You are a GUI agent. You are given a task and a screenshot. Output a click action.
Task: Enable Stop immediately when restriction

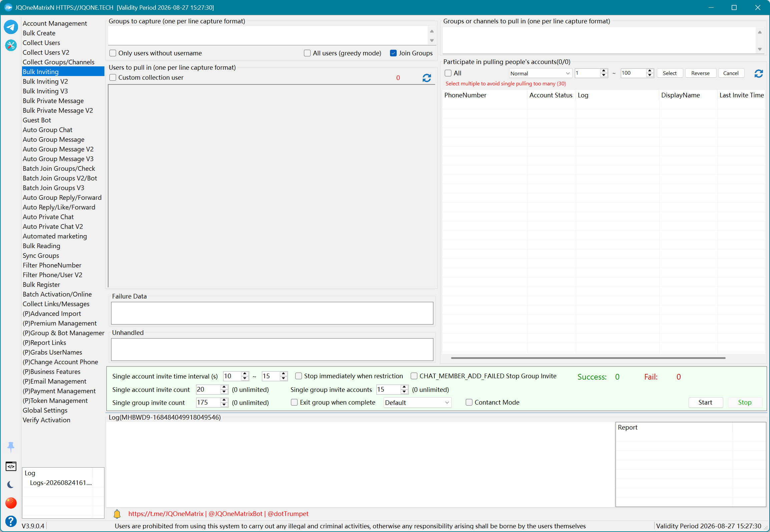tap(299, 376)
